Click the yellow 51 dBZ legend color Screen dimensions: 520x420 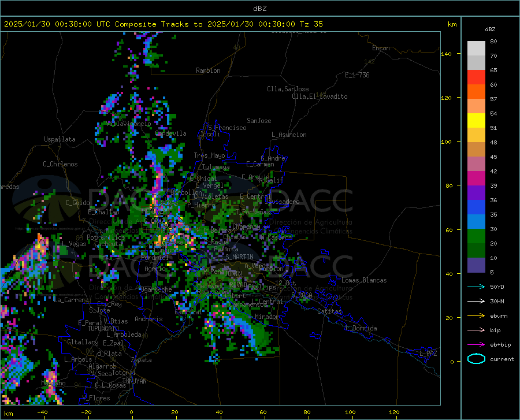coord(476,121)
